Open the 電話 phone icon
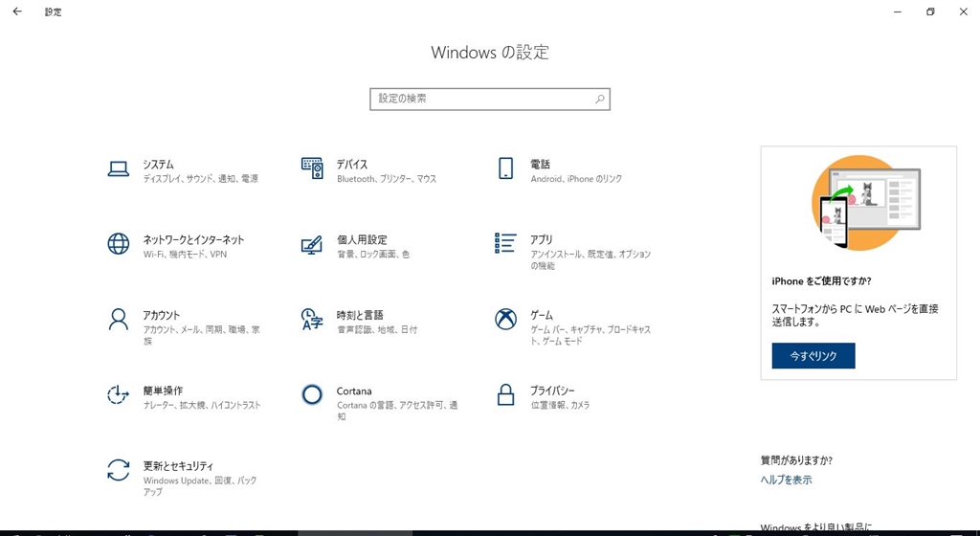 pos(505,168)
